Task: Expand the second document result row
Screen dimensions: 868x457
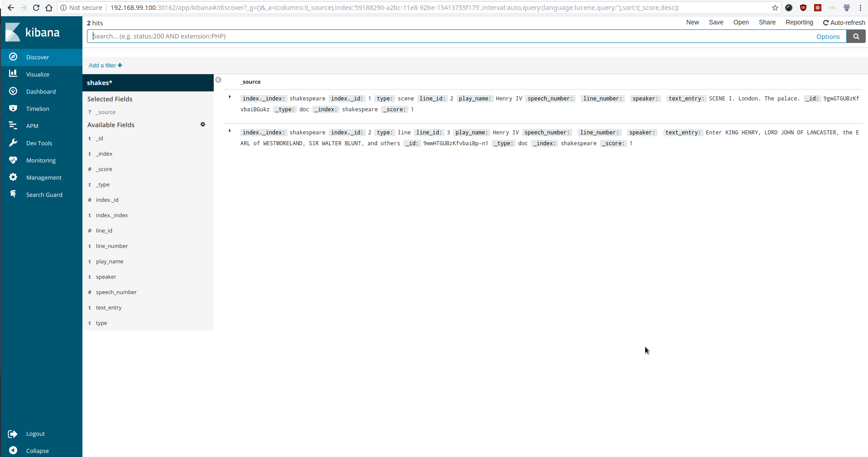Action: pyautogui.click(x=230, y=131)
